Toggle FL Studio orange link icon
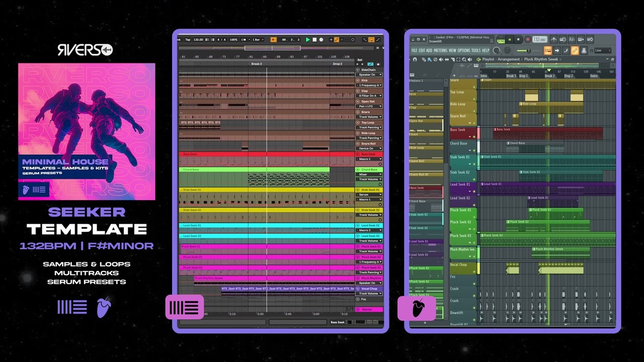The height and width of the screenshot is (362, 644). tap(575, 50)
